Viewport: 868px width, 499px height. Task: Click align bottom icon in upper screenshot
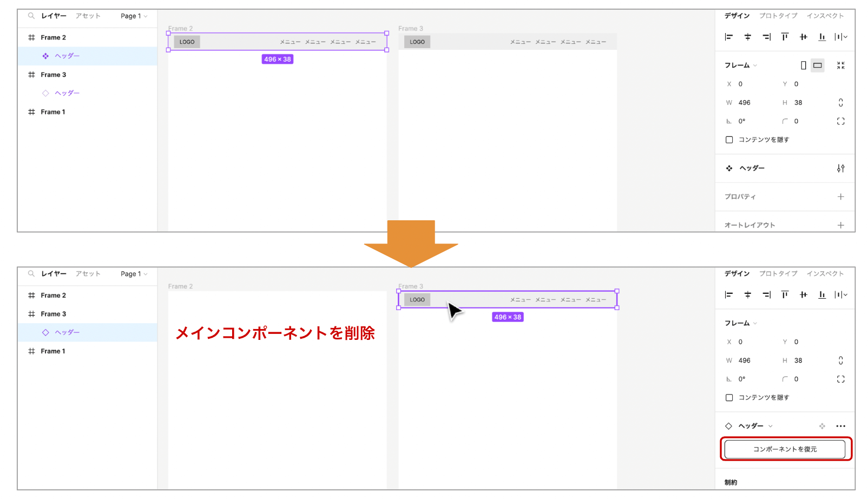pos(822,37)
